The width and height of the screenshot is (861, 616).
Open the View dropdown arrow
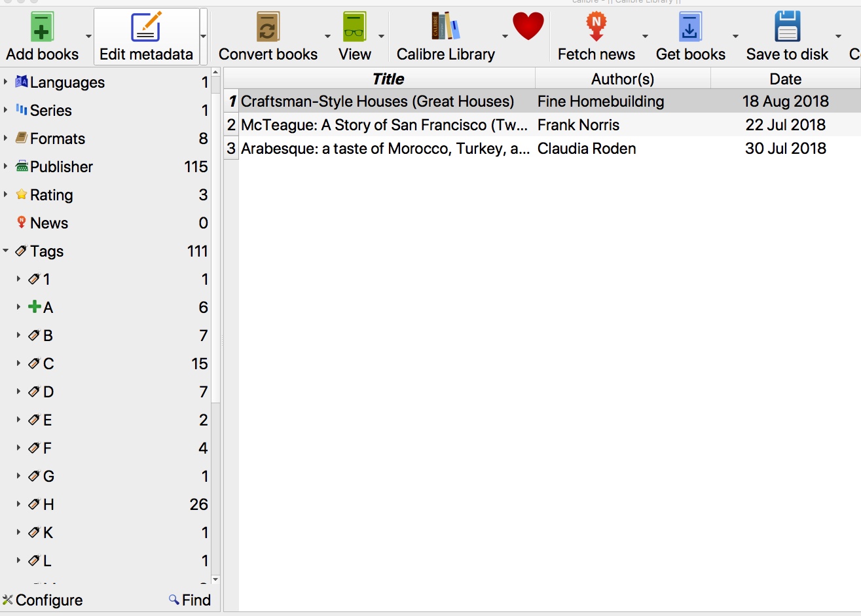click(381, 37)
